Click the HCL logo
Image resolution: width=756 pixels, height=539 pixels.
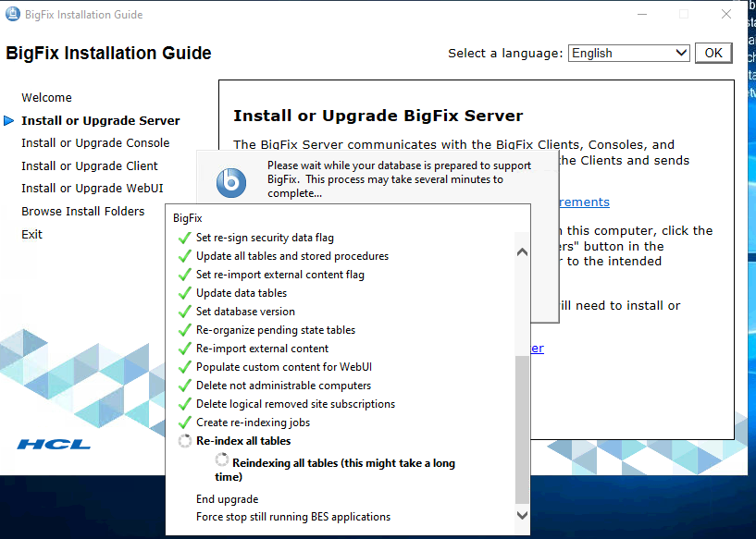(54, 444)
